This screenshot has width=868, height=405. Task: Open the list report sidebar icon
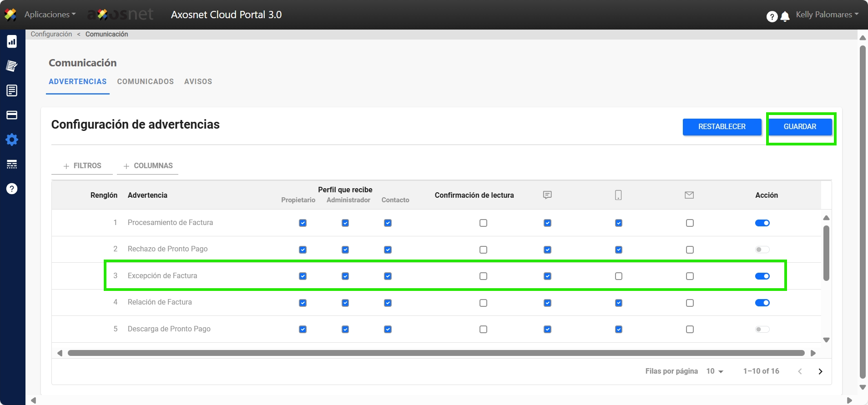[12, 90]
